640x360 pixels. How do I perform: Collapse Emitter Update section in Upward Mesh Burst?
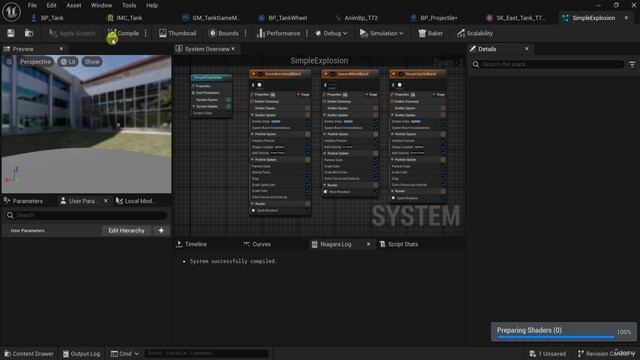pyautogui.click(x=325, y=115)
